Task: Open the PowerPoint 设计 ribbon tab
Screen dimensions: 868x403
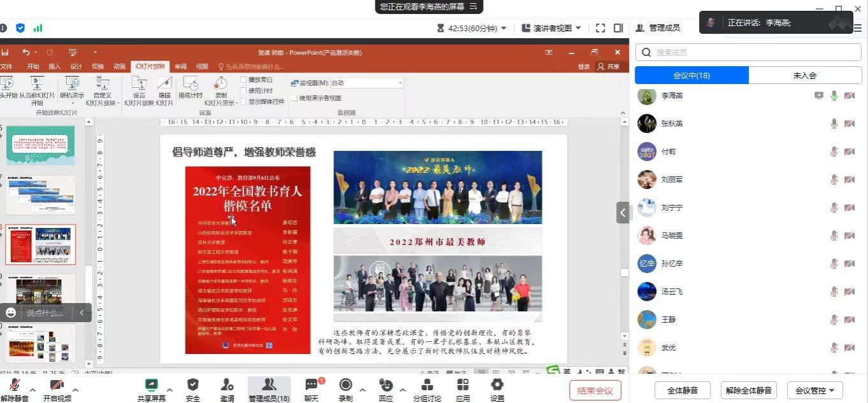Action: tap(76, 66)
